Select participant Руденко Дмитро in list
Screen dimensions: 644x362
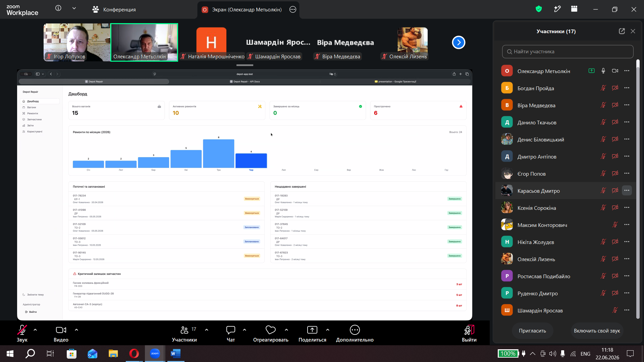[x=566, y=293]
